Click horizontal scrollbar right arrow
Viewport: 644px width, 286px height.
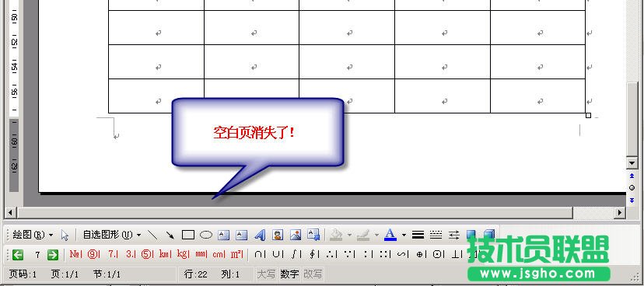(620, 212)
